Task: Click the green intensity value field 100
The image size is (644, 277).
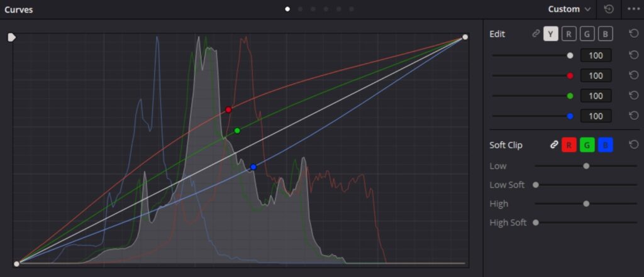Action: (x=596, y=95)
